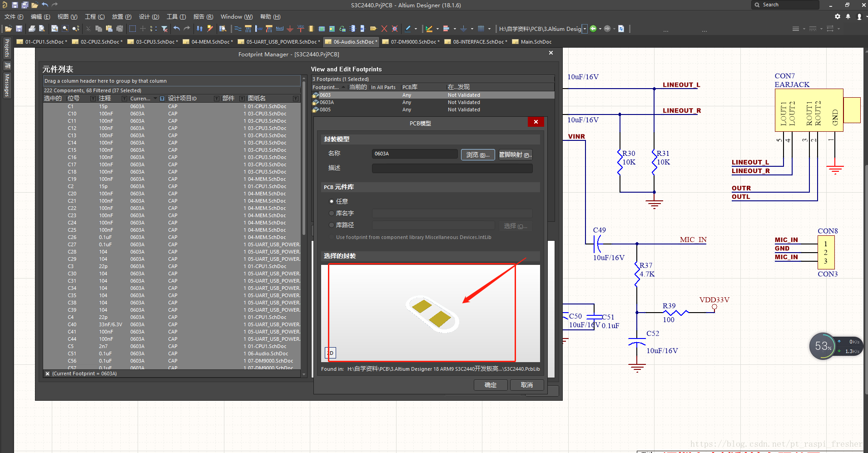Image resolution: width=868 pixels, height=453 pixels.
Task: Expand the alignment tools dropdown arrow
Action: (x=455, y=29)
